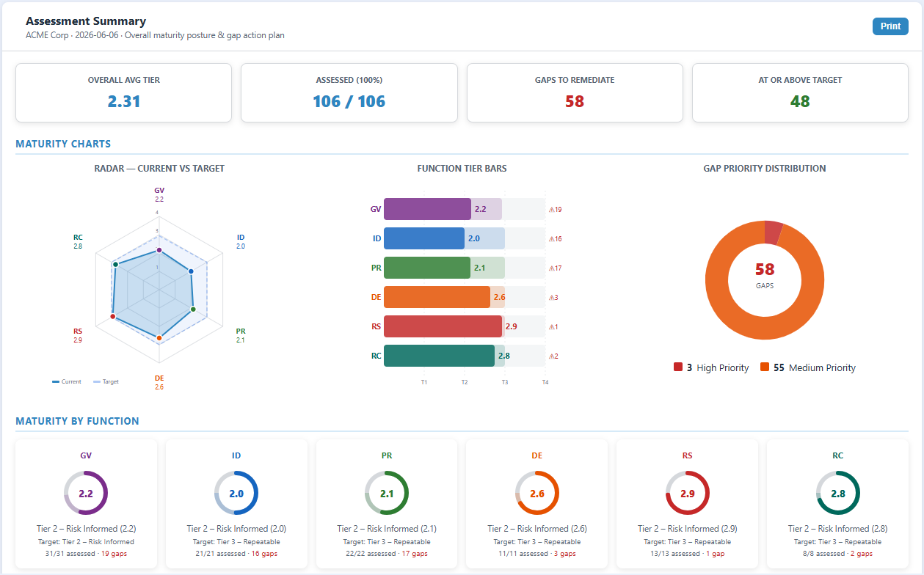Select the green PR tier bar
The image size is (924, 575).
426,268
